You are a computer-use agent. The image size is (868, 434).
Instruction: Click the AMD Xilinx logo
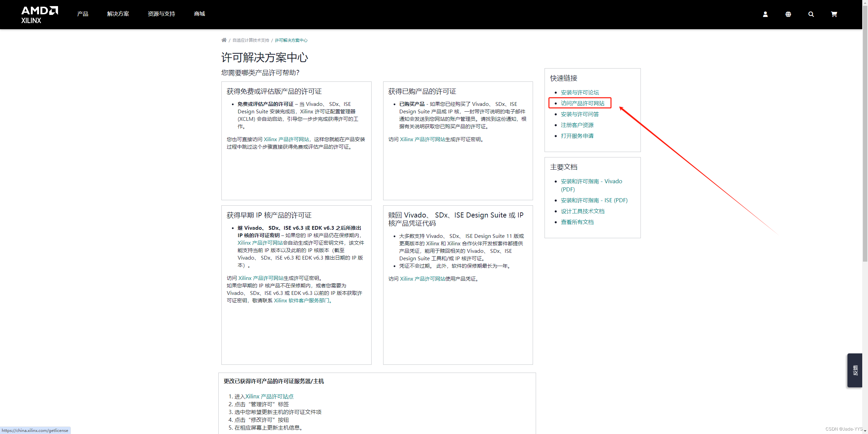(x=39, y=15)
